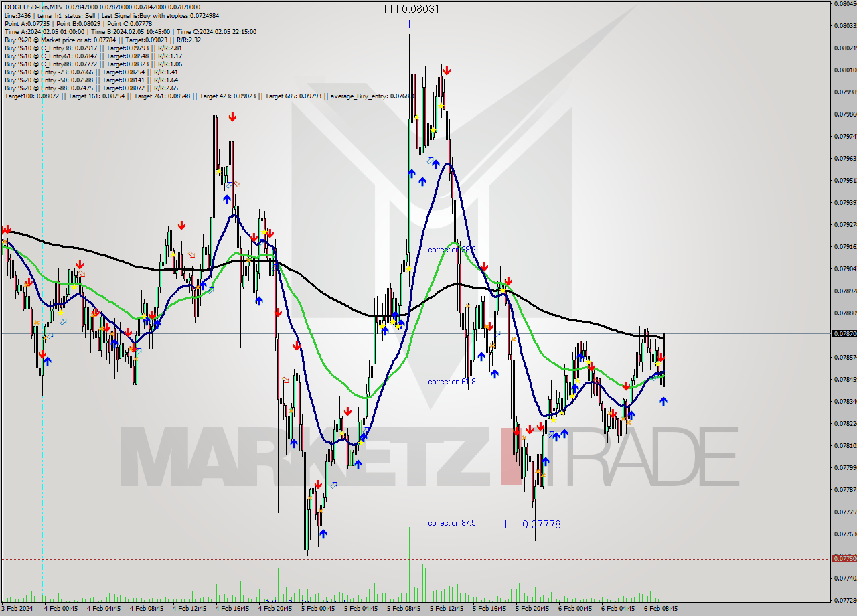Click the 'Buy %10 @ C_Entry88' line

coord(93,64)
